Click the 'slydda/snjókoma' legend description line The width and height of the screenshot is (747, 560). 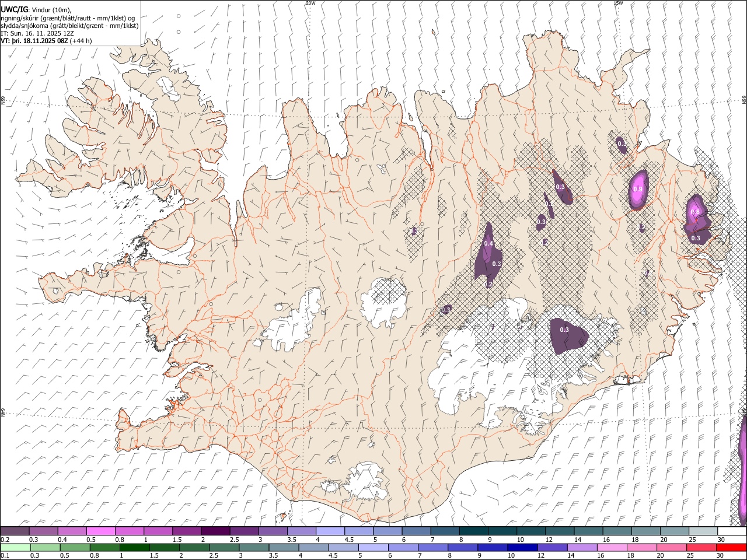coord(69,26)
